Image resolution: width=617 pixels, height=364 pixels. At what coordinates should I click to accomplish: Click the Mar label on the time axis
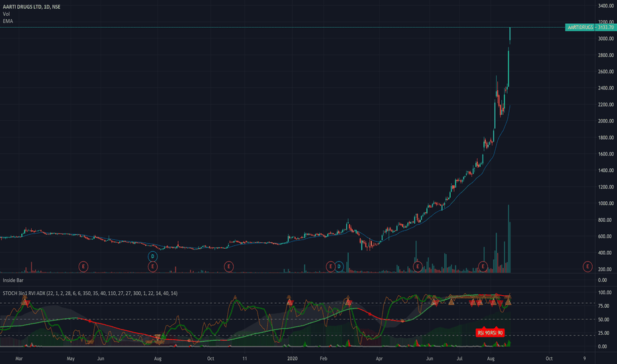19,359
